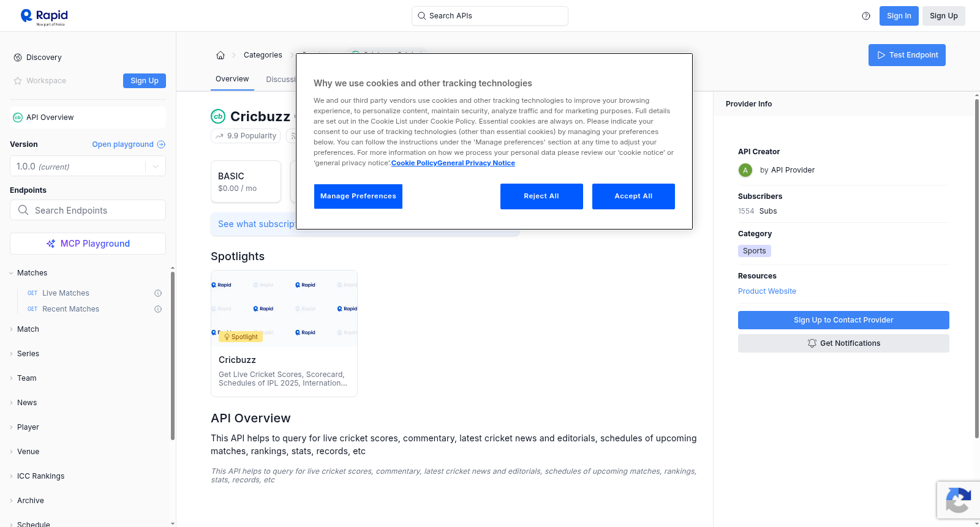
Task: Show info for Live Matches endpoint
Action: click(158, 293)
